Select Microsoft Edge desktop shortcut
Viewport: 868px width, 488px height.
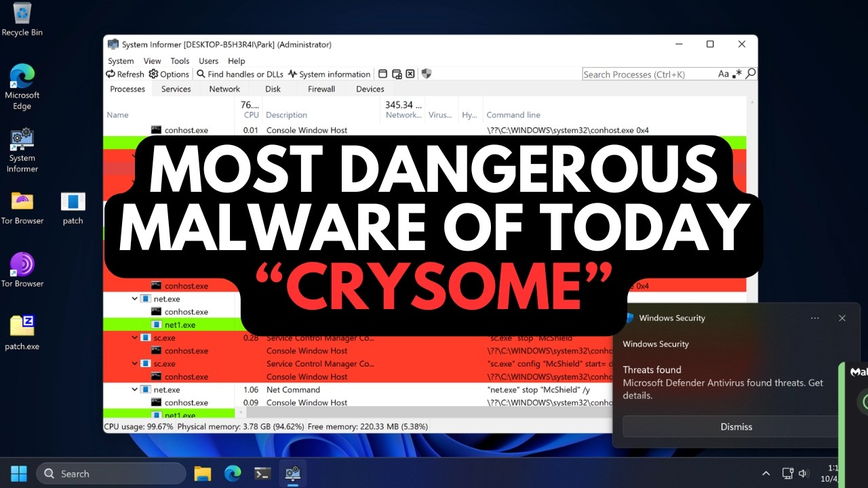pyautogui.click(x=22, y=86)
